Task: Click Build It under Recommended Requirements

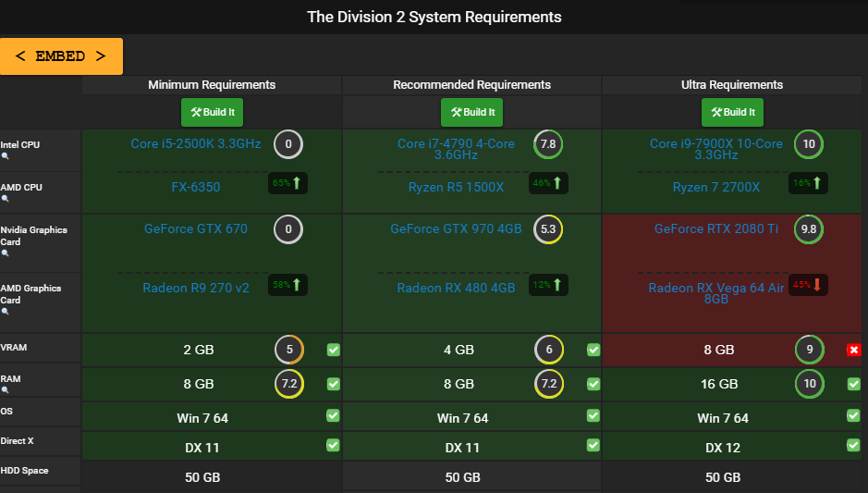Action: point(471,112)
